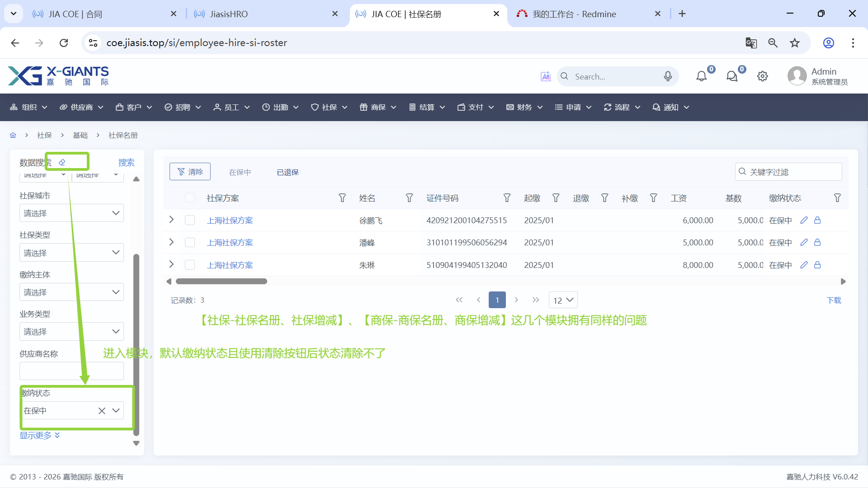The width and height of the screenshot is (868, 488).
Task: Click the edit pencil icon for 徐鹏飞 row
Action: click(x=803, y=221)
